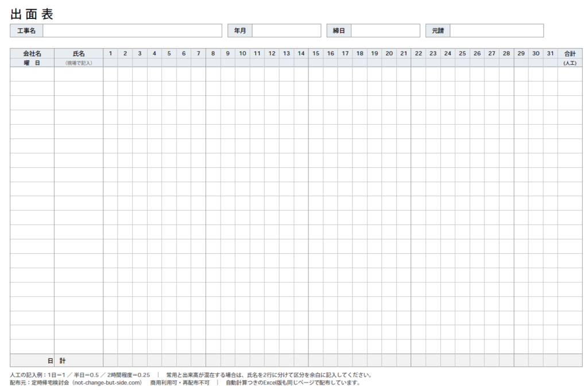Screen dimensions: 588x390
Task: Click the 締日 input field
Action: tap(385, 31)
